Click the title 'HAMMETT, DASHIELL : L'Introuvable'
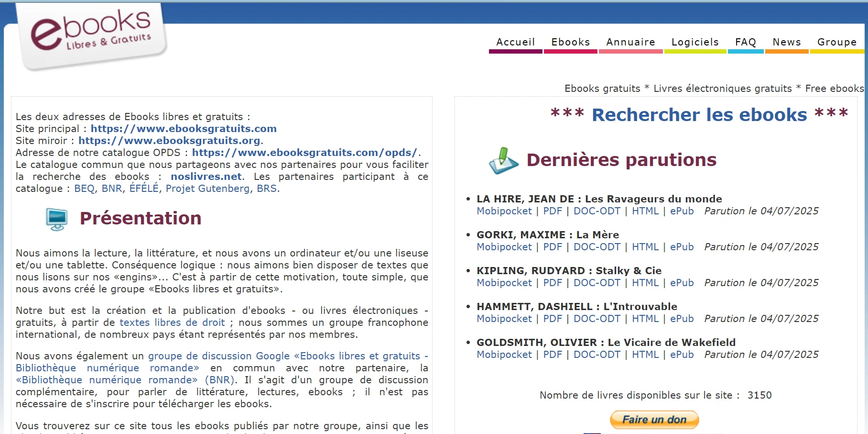This screenshot has width=868, height=434. 577,307
